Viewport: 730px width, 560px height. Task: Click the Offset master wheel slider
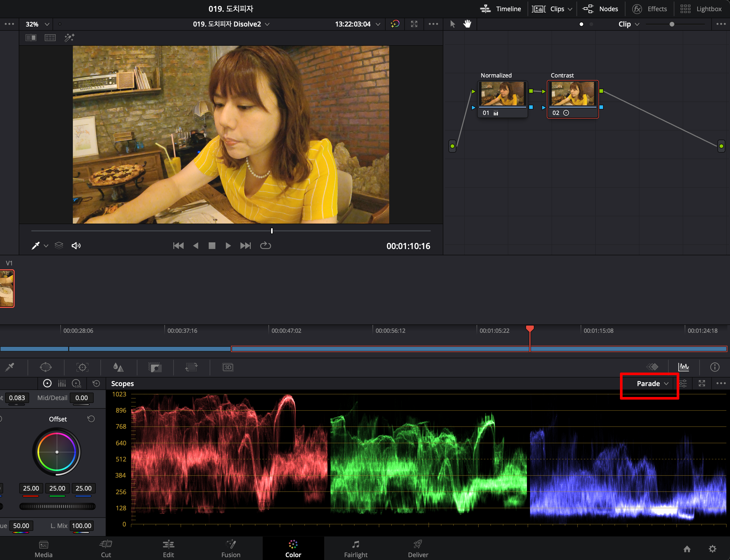tap(57, 506)
